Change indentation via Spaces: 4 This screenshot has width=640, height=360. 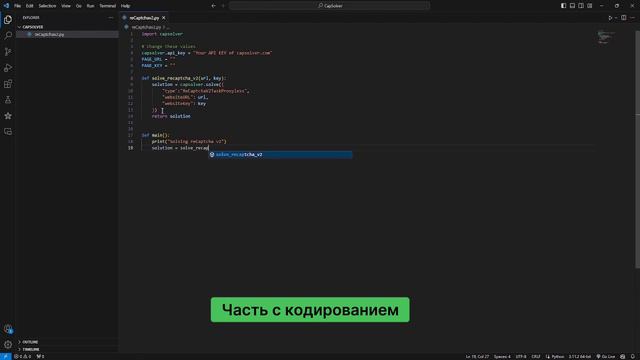(502, 356)
